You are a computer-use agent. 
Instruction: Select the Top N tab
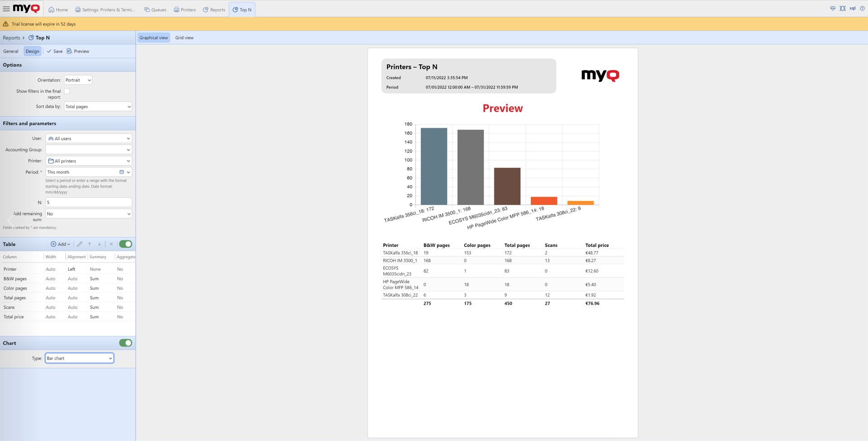point(242,10)
